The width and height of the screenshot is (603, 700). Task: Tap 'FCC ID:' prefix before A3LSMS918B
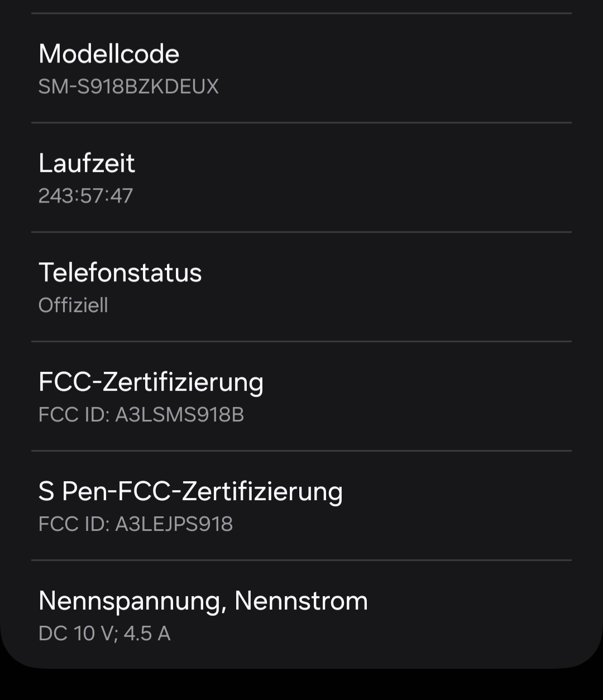pos(74,415)
